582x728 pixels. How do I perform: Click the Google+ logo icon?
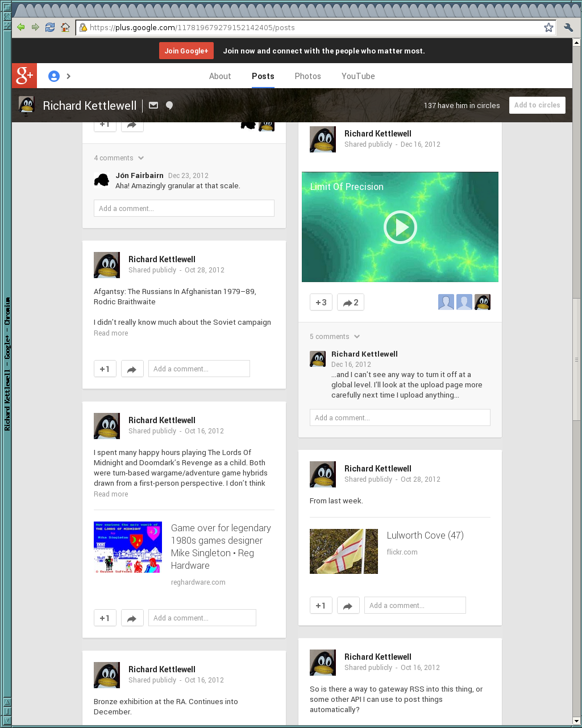tap(24, 76)
